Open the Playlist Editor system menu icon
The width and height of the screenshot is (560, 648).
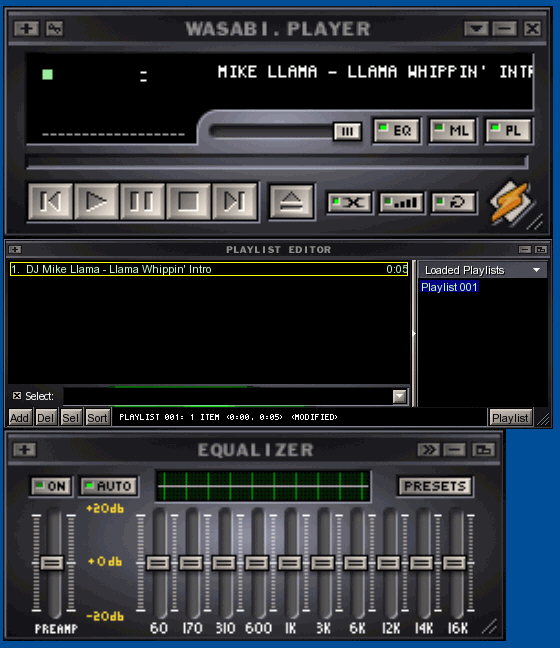[15, 249]
